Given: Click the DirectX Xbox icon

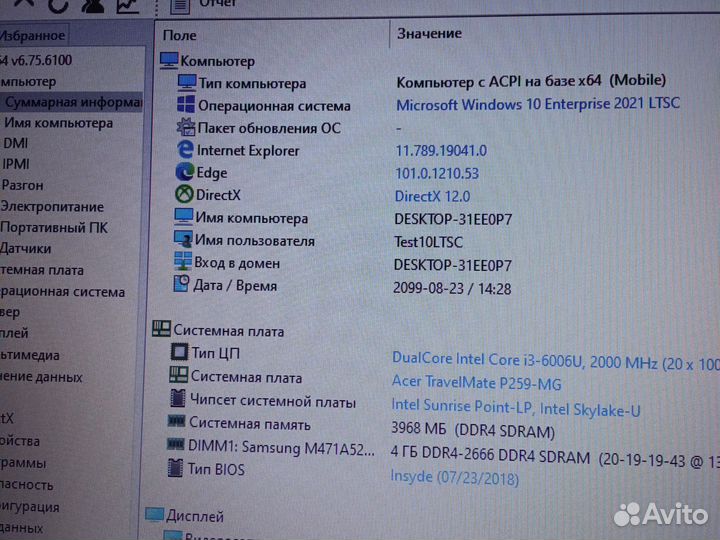Looking at the screenshot, I should (184, 194).
